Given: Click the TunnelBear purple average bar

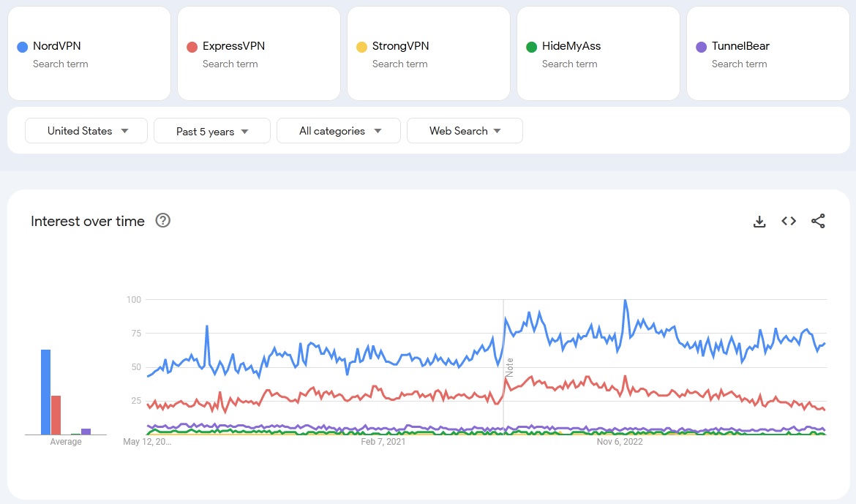Looking at the screenshot, I should pyautogui.click(x=86, y=432).
